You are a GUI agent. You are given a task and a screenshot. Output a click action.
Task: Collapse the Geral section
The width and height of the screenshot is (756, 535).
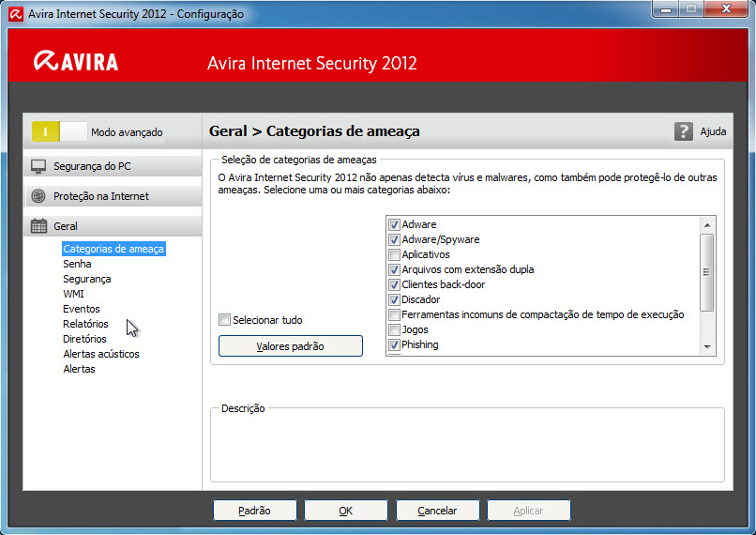pos(113,226)
